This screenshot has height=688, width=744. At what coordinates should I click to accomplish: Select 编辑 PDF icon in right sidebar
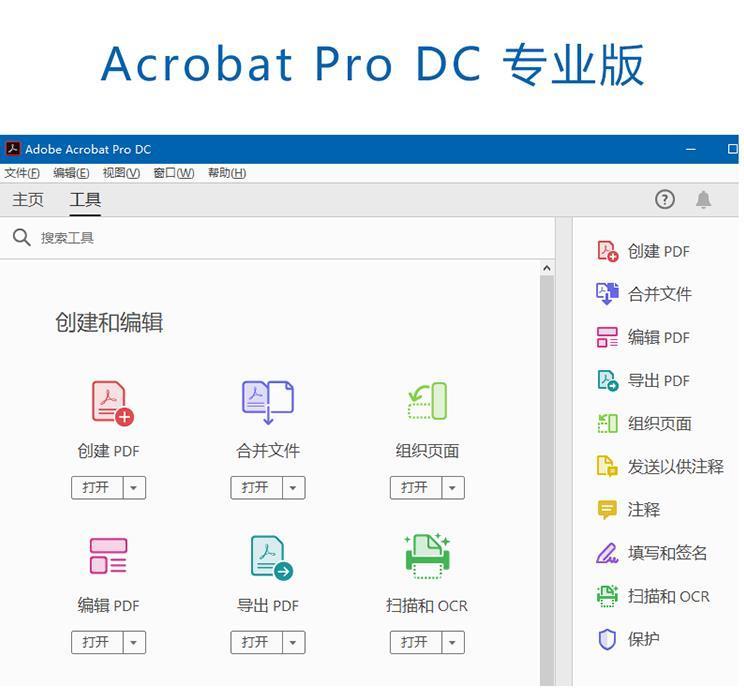[x=607, y=337]
